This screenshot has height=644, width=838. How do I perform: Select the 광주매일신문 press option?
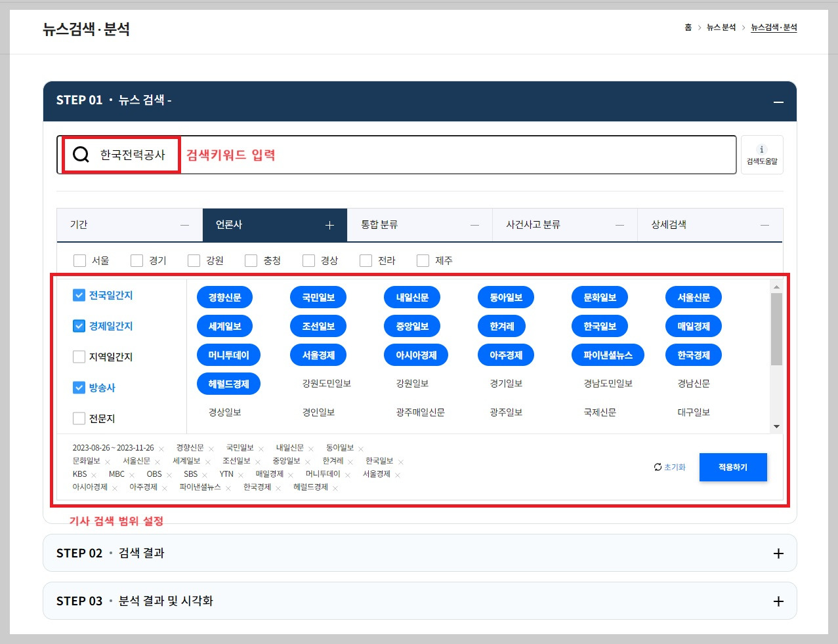coord(420,413)
